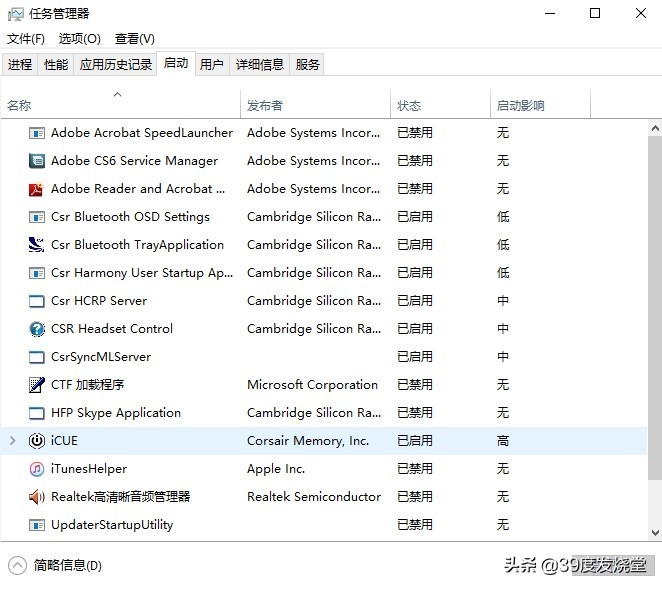Select Csr Bluetooth TrayApplication name text
662x589 pixels.
pyautogui.click(x=137, y=245)
